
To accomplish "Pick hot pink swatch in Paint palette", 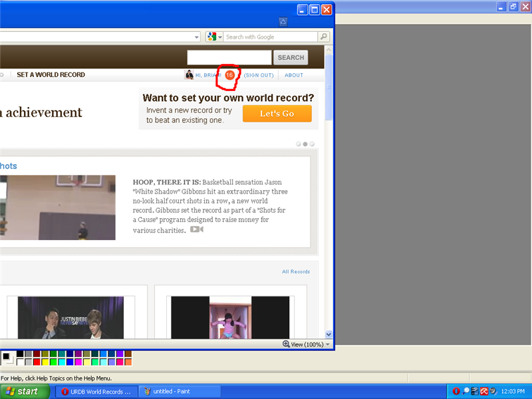I will coord(120,362).
